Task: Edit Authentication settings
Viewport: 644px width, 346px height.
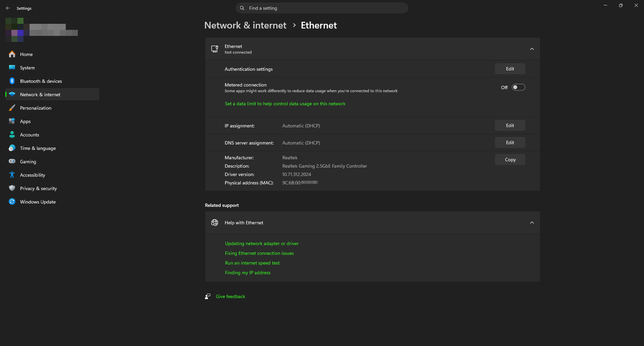Action: point(510,69)
